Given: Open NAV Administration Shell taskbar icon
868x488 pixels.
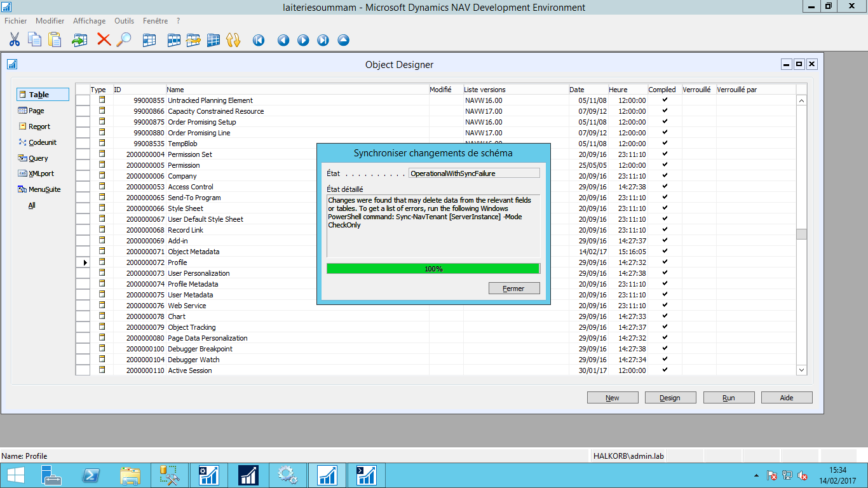Looking at the screenshot, I should (x=367, y=475).
